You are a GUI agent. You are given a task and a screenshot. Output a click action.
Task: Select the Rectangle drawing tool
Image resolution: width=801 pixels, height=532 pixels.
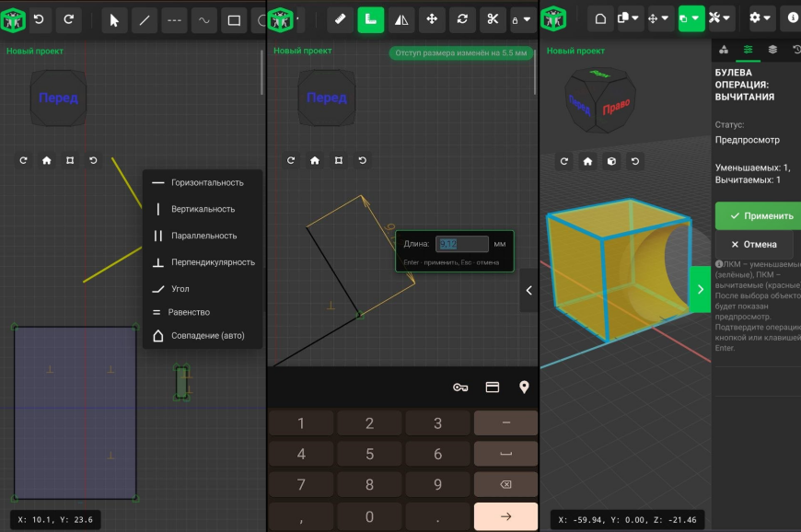click(234, 20)
